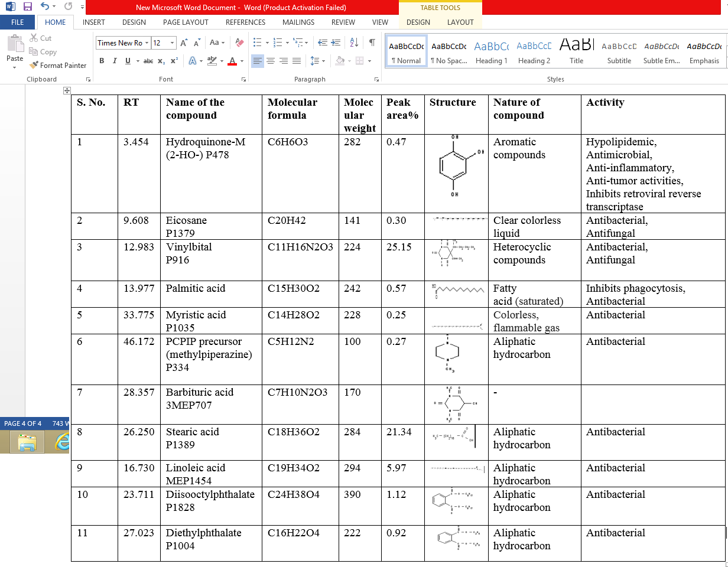Open File Explorer from the taskbar
Viewport: 728px width, 567px height.
coord(27,442)
